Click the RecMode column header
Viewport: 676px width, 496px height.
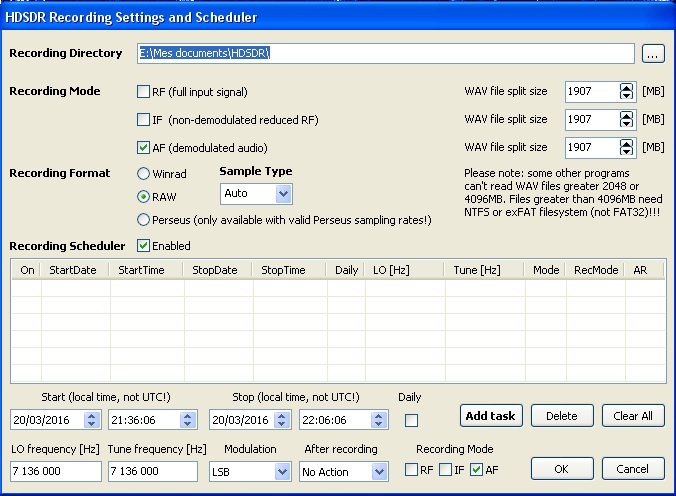596,270
